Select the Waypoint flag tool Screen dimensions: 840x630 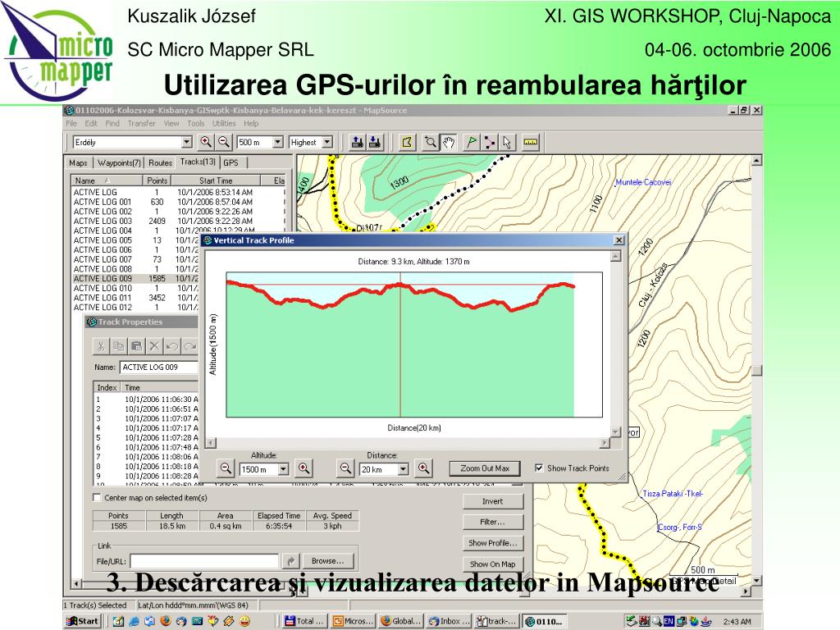(472, 142)
